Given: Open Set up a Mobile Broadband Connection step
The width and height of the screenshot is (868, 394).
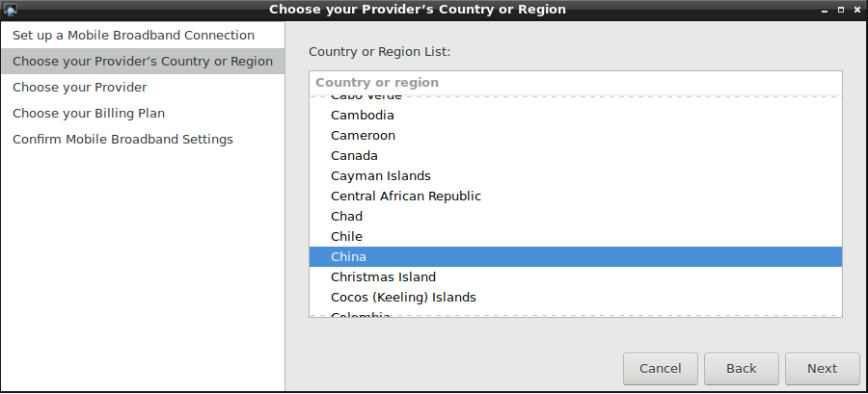Looking at the screenshot, I should pyautogui.click(x=133, y=36).
